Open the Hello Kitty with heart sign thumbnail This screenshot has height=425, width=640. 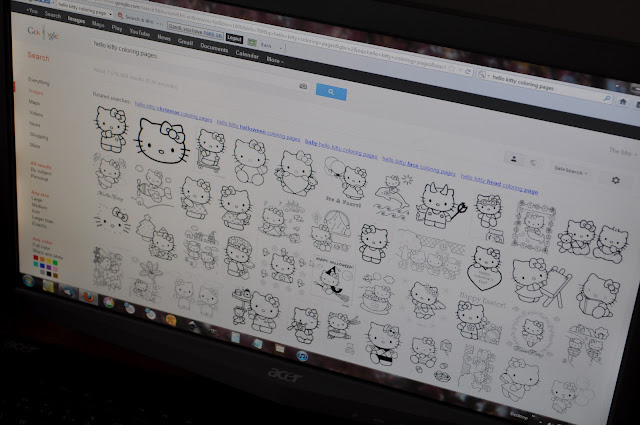tap(484, 269)
